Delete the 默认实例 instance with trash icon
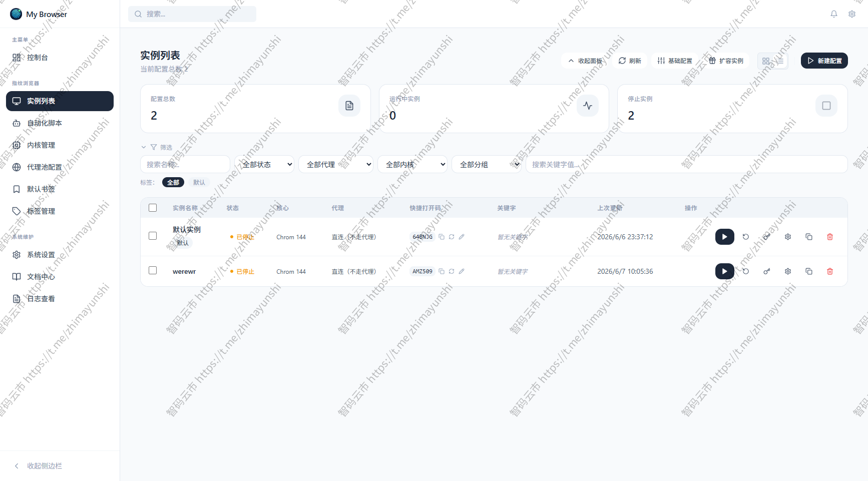This screenshot has height=481, width=868. 830,237
